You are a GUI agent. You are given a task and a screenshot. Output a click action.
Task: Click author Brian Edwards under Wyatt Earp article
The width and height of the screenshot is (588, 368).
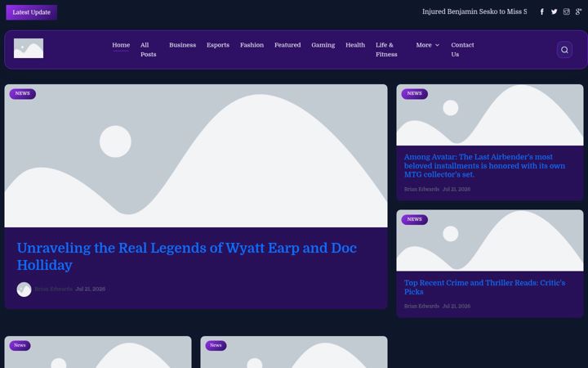[x=53, y=289]
